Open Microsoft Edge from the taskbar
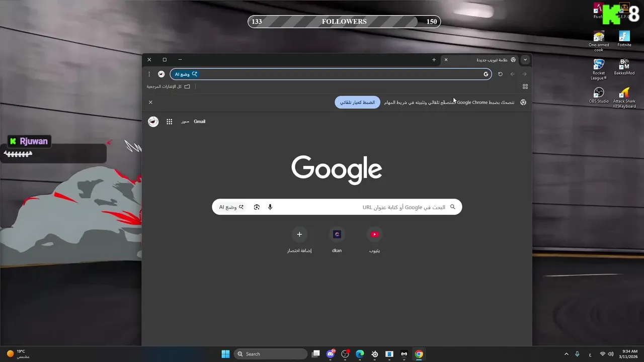Image resolution: width=644 pixels, height=362 pixels. pyautogui.click(x=360, y=354)
